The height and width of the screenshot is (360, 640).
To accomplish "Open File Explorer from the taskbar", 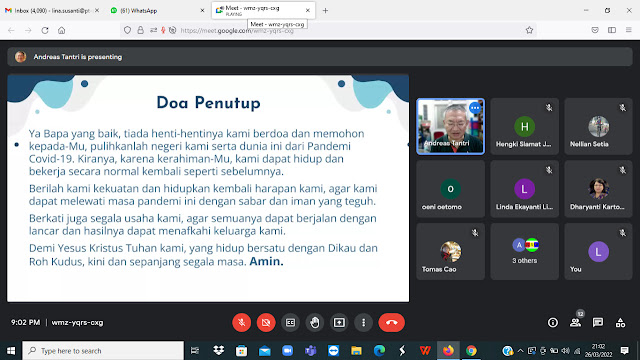I will 356,351.
